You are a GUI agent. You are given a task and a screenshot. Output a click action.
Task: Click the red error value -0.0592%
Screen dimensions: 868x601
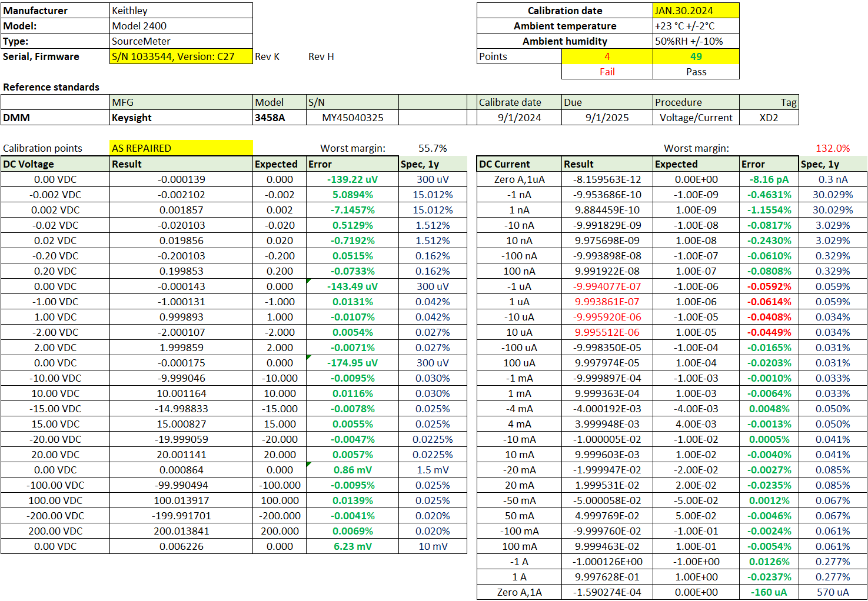[x=769, y=286]
